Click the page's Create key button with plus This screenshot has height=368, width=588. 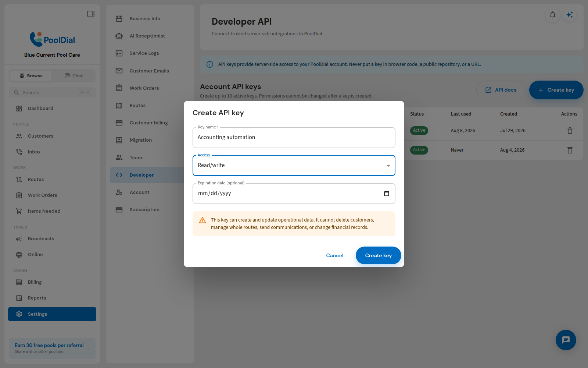point(556,90)
